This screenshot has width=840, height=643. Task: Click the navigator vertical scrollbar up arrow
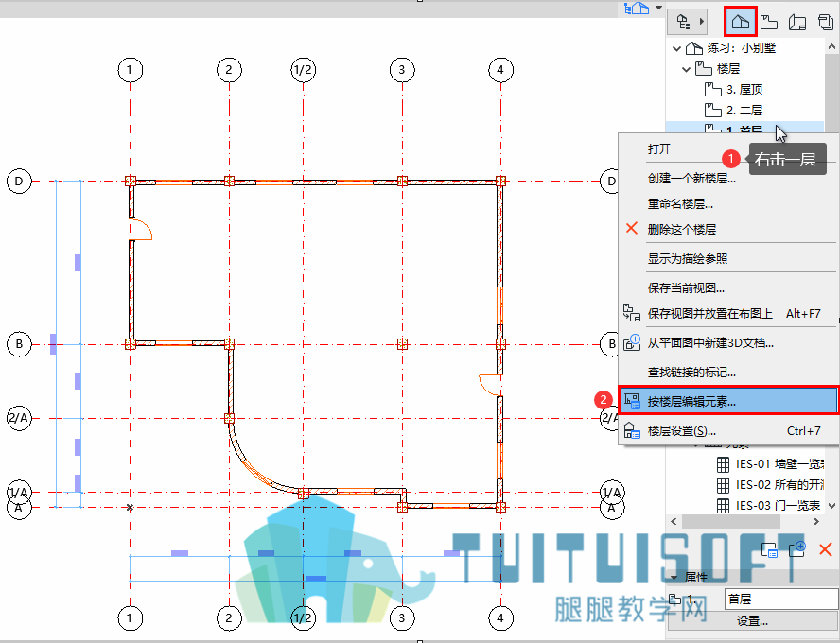tap(832, 46)
